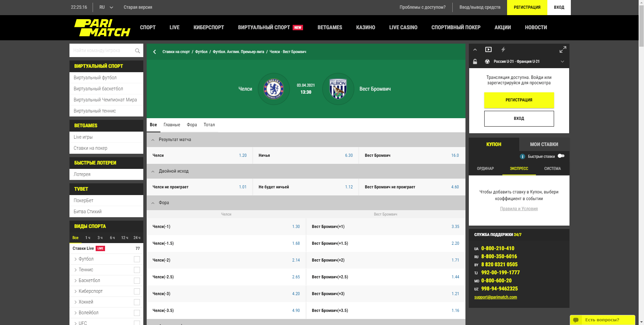
Task: Open the МОИ СТАВКИ tab
Action: 544,144
